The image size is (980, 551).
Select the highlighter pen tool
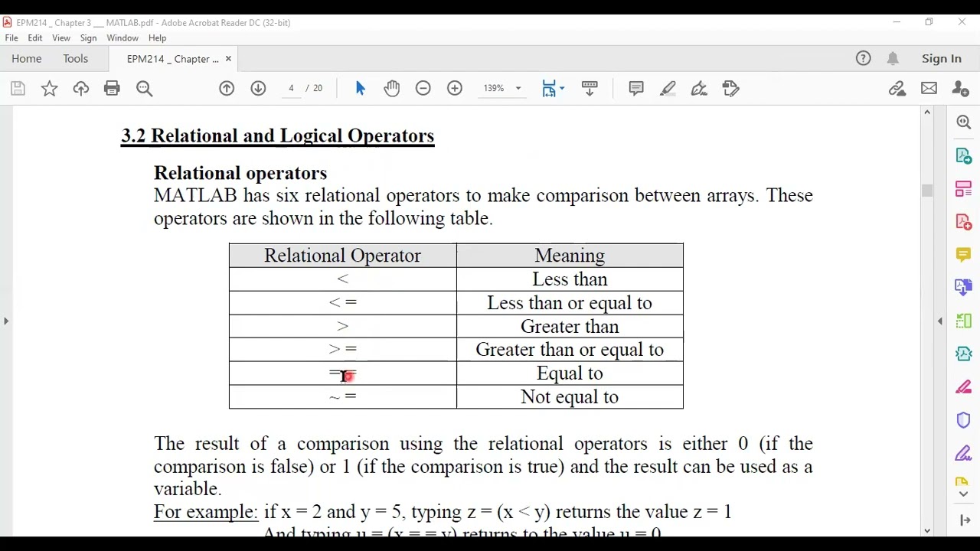[668, 89]
